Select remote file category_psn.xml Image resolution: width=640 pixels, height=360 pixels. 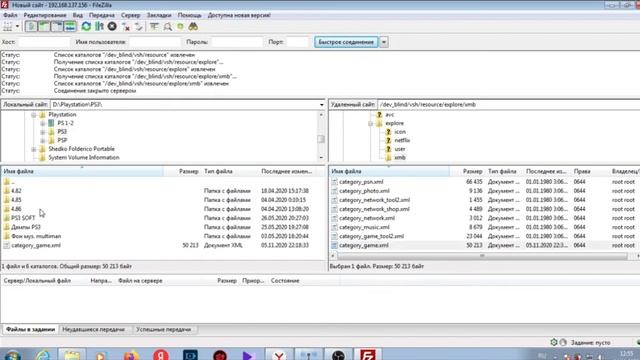tap(361, 182)
